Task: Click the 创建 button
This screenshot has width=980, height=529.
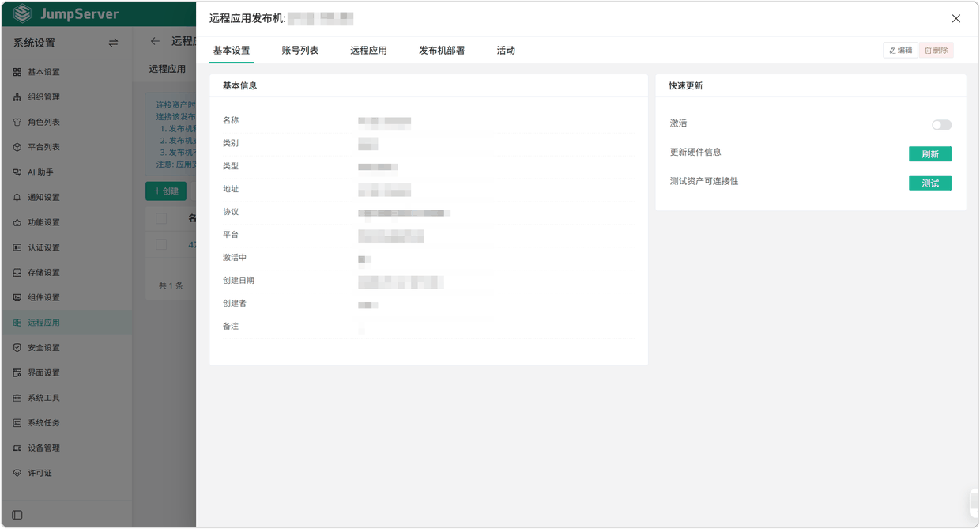Action: point(166,191)
